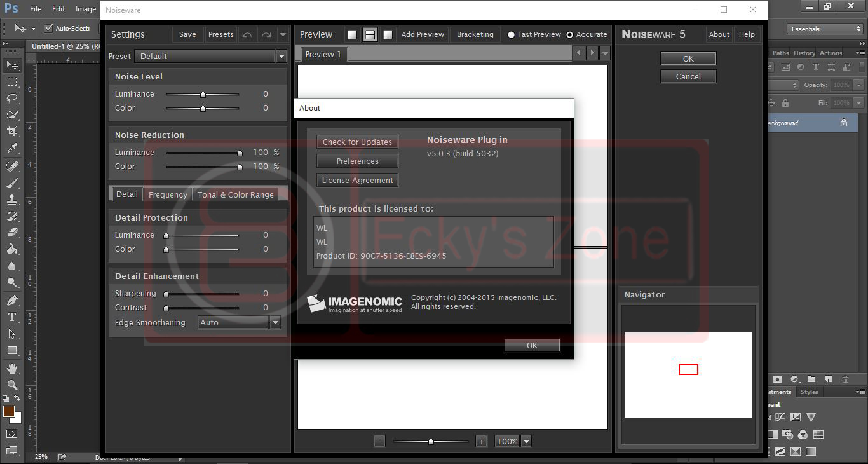Open the Settings history dropdown arrow
The height and width of the screenshot is (464, 868).
[283, 34]
